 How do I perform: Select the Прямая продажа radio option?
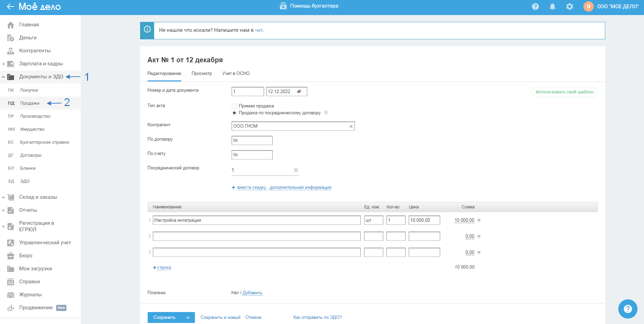coord(234,106)
